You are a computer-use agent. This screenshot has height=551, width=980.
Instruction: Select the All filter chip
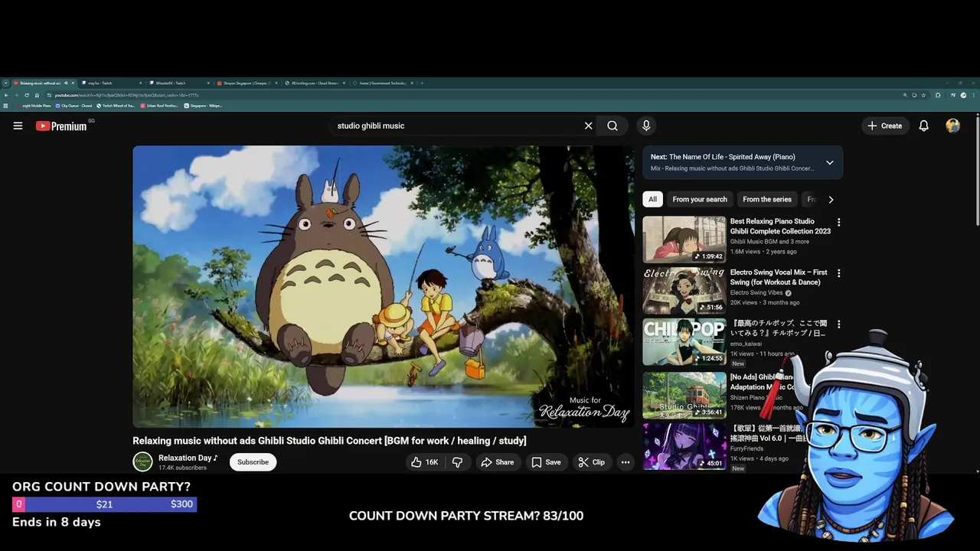[x=652, y=199]
